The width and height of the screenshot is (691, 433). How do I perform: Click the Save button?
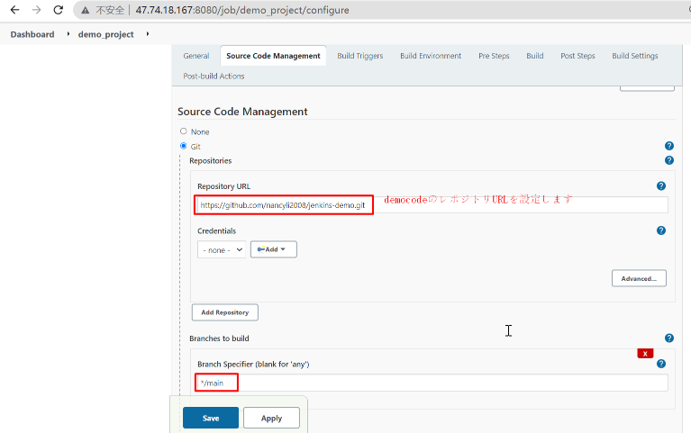pos(211,418)
